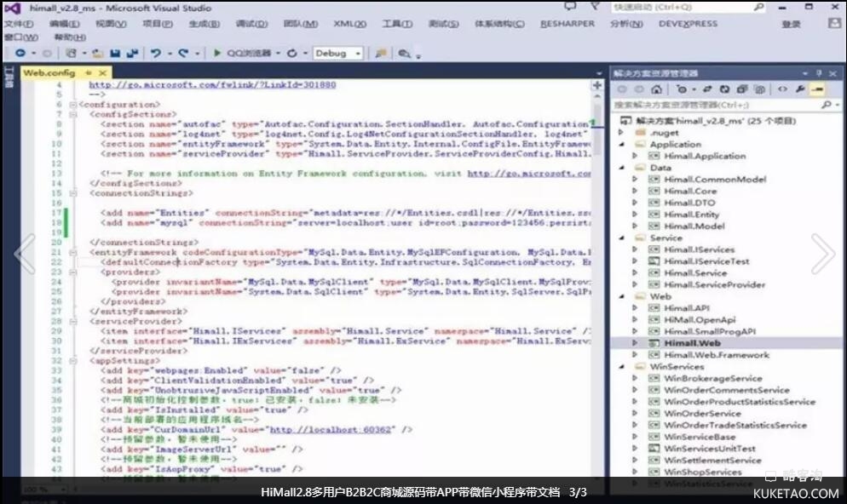Click the Refresh icon in Solution Explorer
The image size is (847, 504).
pyautogui.click(x=723, y=89)
